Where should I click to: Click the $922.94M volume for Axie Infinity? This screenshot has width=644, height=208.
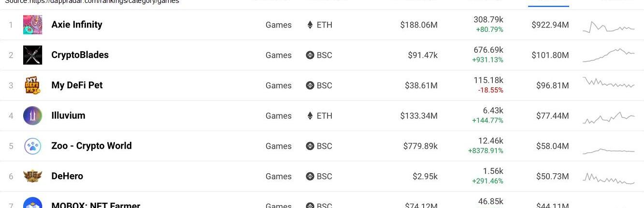550,25
